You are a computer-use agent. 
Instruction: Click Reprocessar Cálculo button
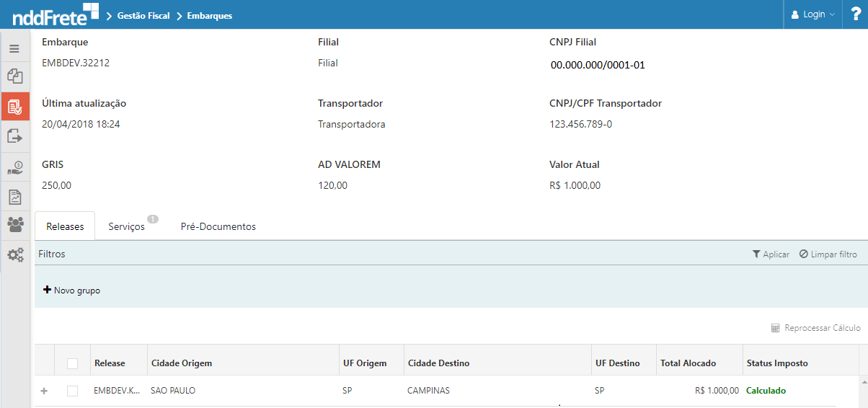(x=815, y=328)
